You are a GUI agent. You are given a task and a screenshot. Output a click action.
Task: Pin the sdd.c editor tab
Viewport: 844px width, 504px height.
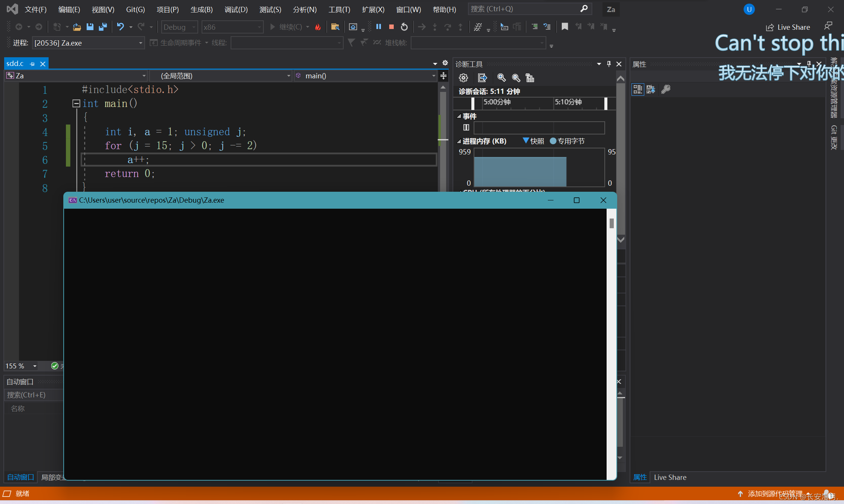click(x=32, y=64)
